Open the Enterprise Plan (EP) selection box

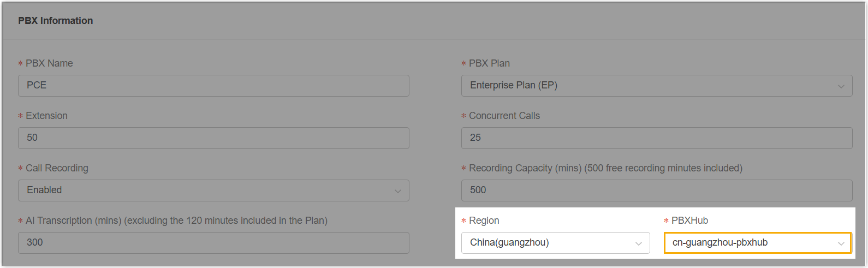[x=650, y=86]
